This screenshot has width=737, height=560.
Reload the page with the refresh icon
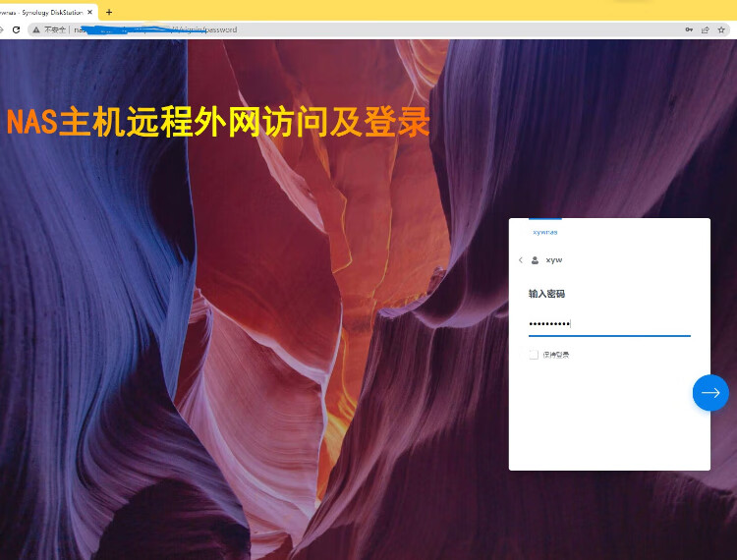(x=16, y=29)
